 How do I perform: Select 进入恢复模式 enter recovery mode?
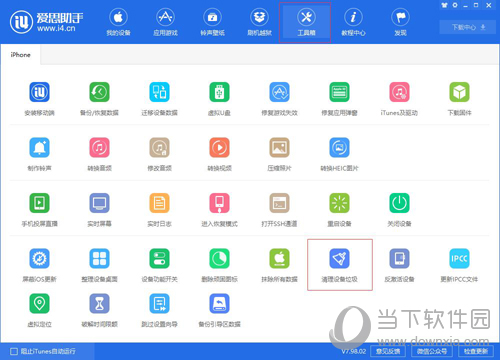[219, 210]
